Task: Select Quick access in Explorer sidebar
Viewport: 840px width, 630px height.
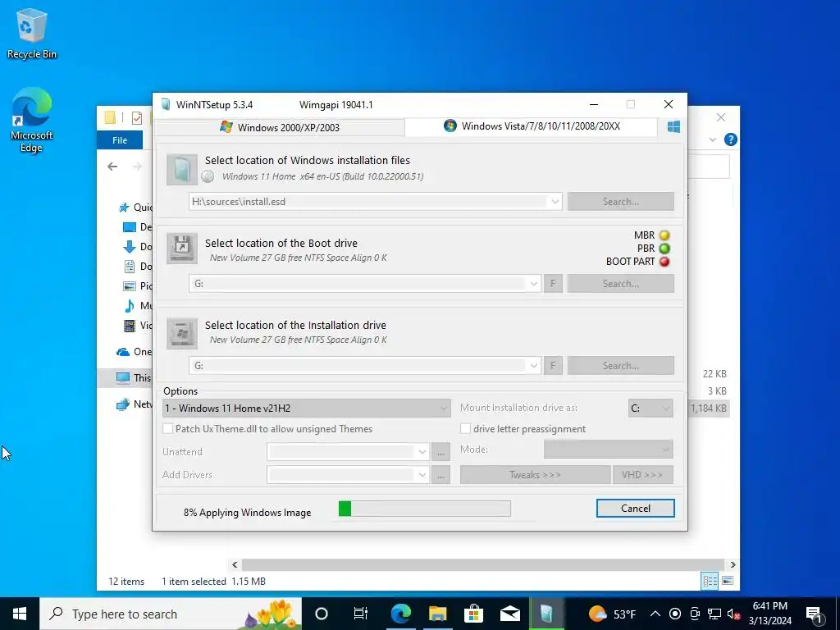Action: pos(135,208)
